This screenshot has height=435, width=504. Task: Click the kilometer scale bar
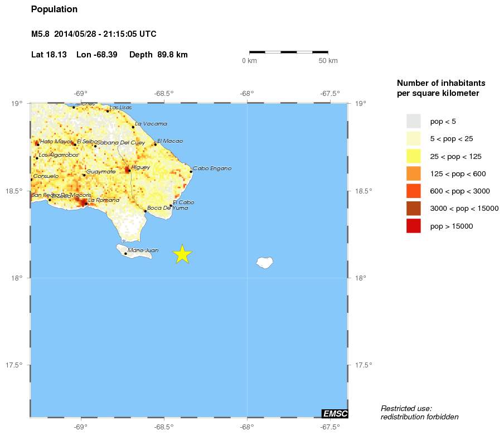point(288,52)
